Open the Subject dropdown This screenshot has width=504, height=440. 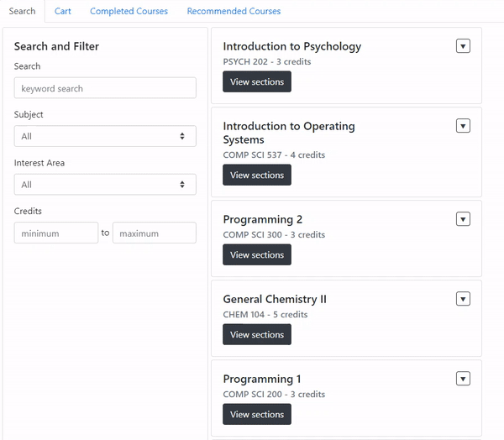[x=105, y=136]
